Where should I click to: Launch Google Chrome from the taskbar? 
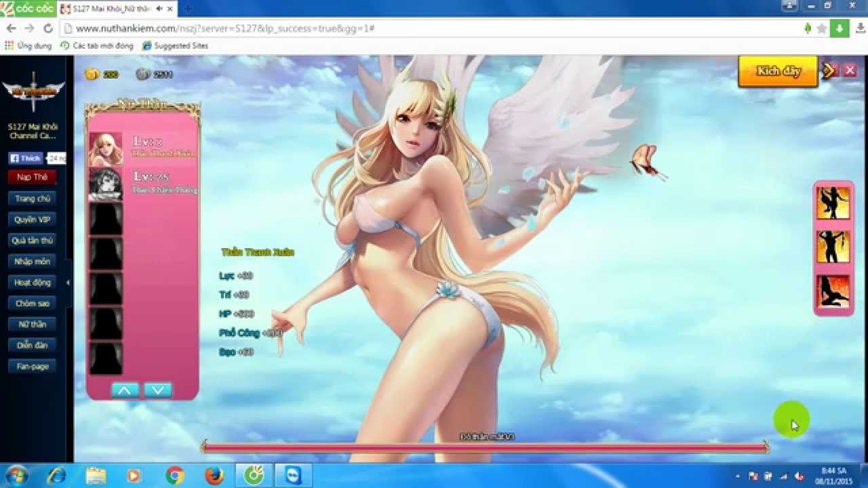point(174,476)
